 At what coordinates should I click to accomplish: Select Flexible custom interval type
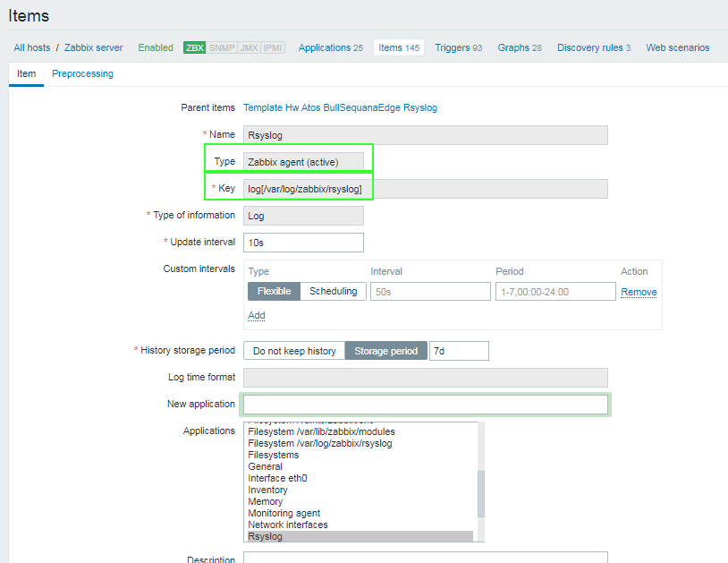[274, 291]
